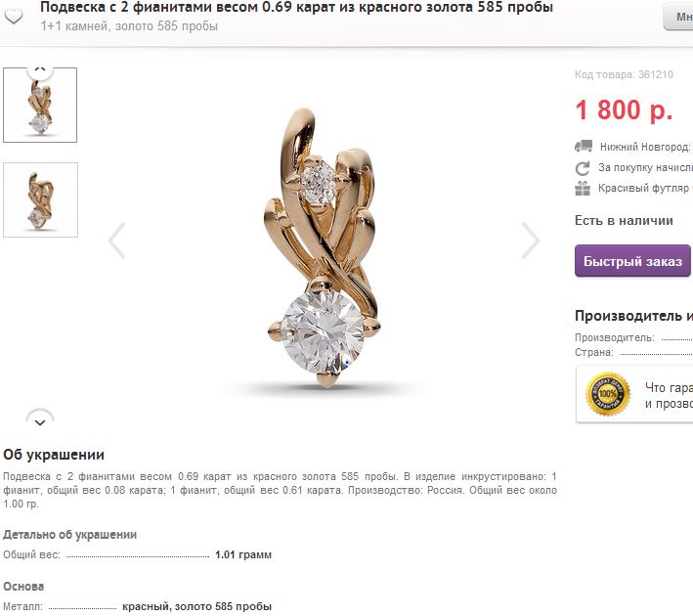Image resolution: width=693 pixels, height=616 pixels.
Task: Click the gold 100% guarantee badge
Action: click(x=608, y=394)
